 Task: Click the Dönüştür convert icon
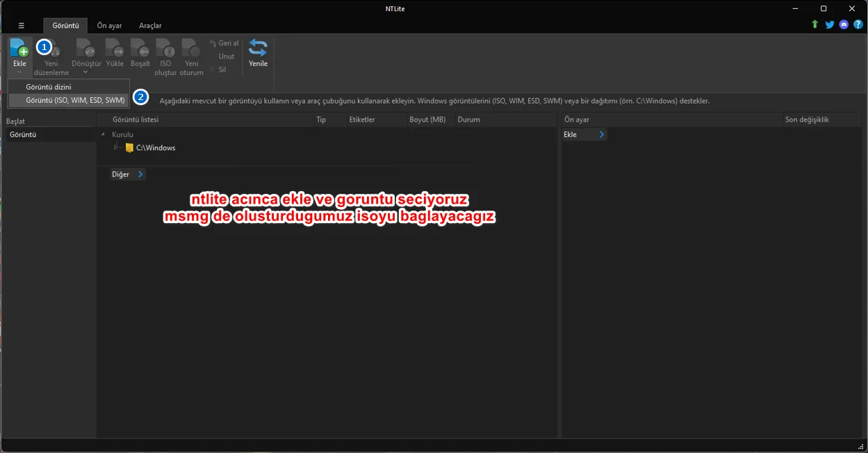coord(85,48)
